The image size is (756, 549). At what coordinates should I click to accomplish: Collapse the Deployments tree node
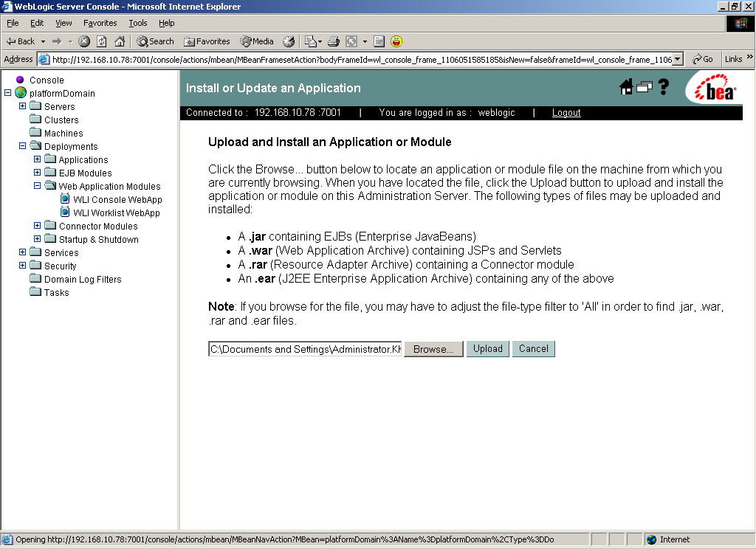pos(22,145)
